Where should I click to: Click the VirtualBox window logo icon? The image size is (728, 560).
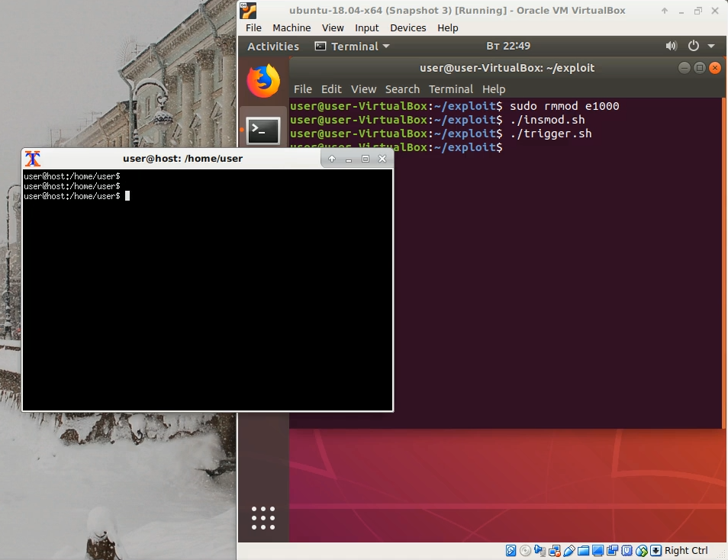point(249,11)
